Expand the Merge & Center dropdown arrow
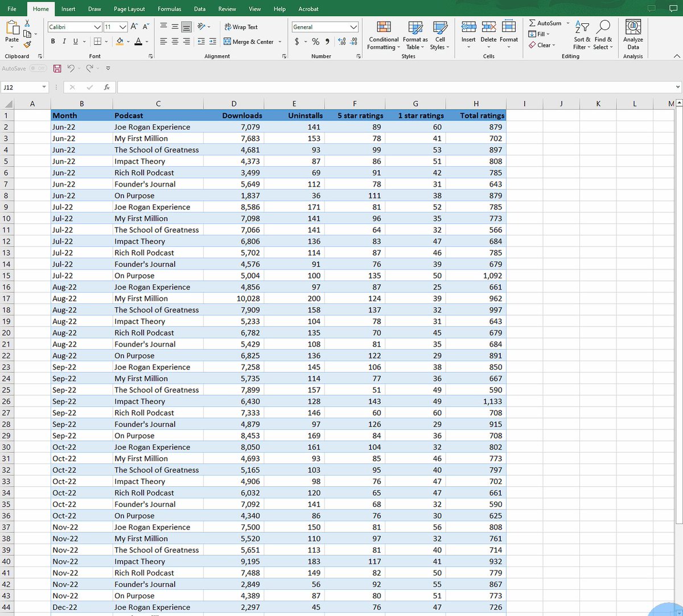 [280, 42]
